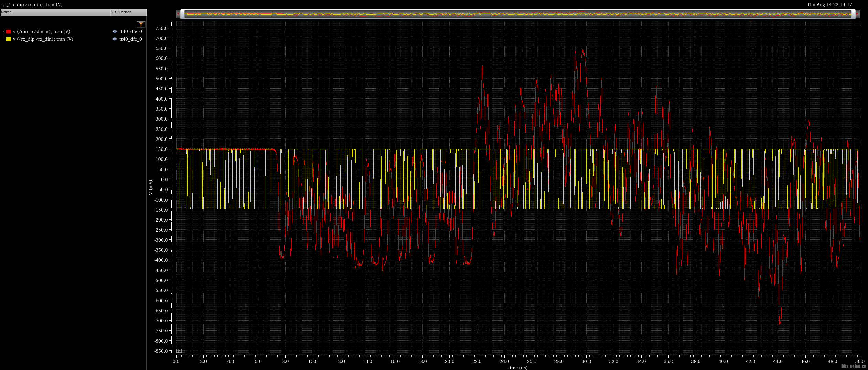Click the Vis column header
This screenshot has width=868, height=370.
pos(114,12)
